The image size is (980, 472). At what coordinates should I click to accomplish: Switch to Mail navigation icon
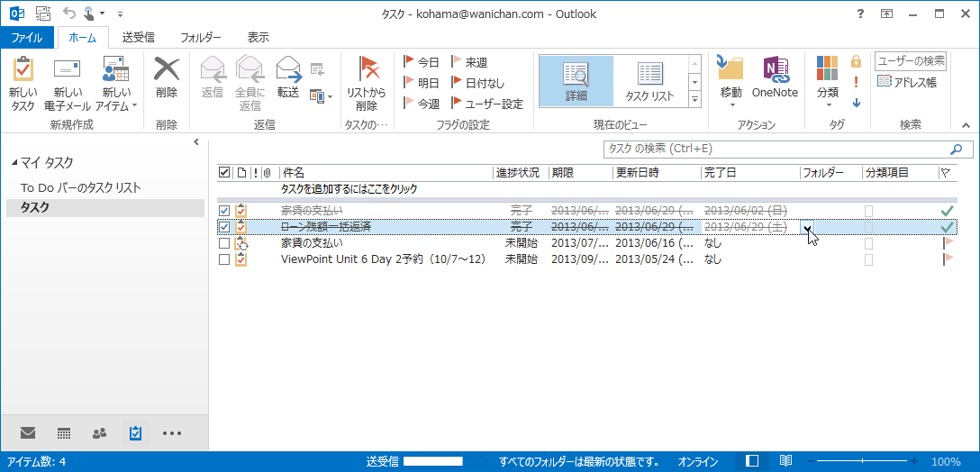[x=28, y=432]
